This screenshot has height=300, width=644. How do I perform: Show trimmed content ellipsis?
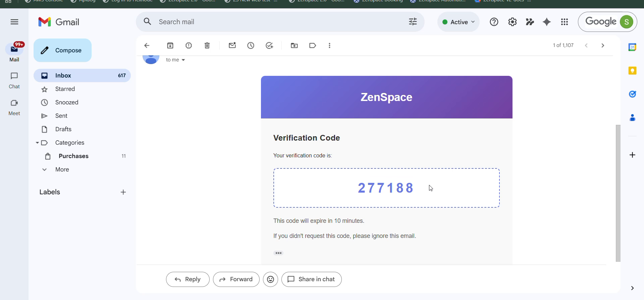278,253
